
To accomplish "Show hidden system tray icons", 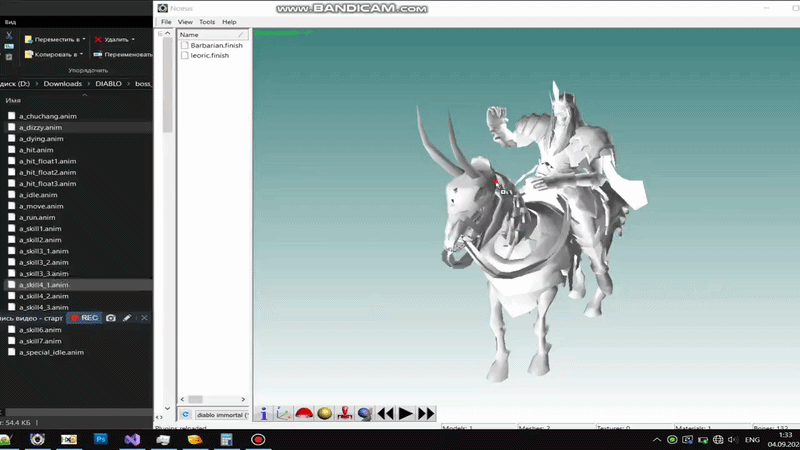I will coord(657,439).
